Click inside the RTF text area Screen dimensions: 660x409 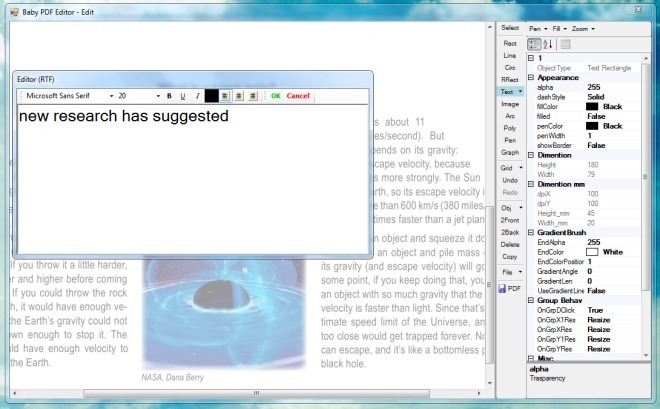point(193,178)
